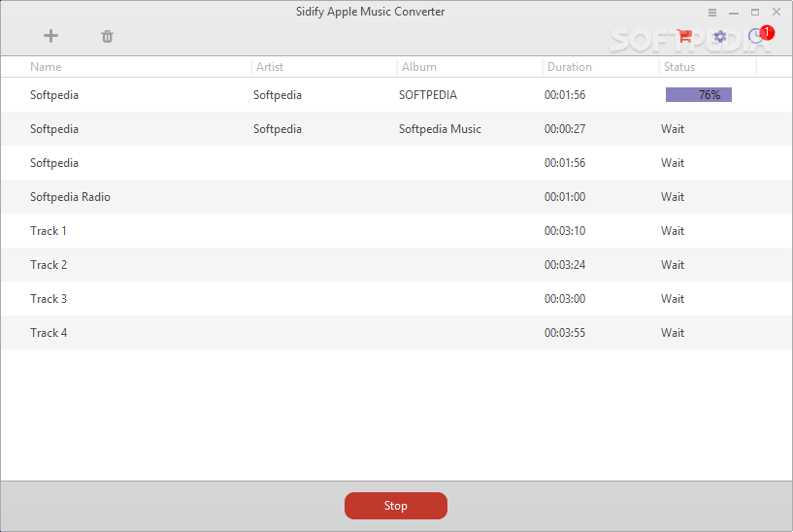Open the red shopping cart icon
This screenshot has width=793, height=532.
684,36
